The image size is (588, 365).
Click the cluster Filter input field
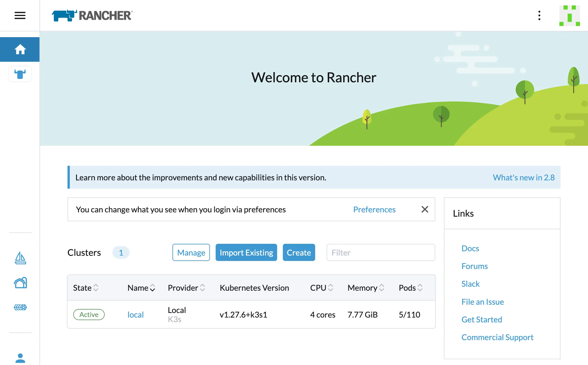pyautogui.click(x=381, y=252)
